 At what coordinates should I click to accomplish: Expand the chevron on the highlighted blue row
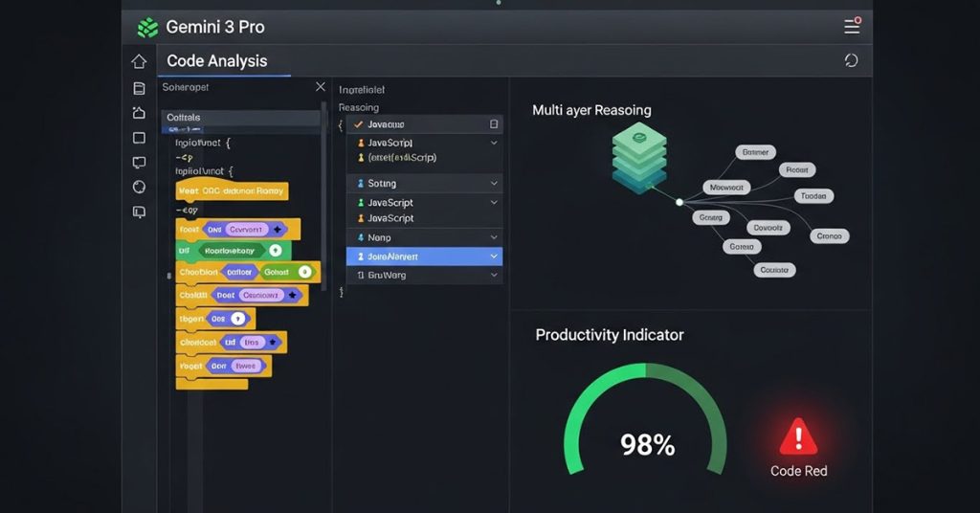(x=494, y=256)
